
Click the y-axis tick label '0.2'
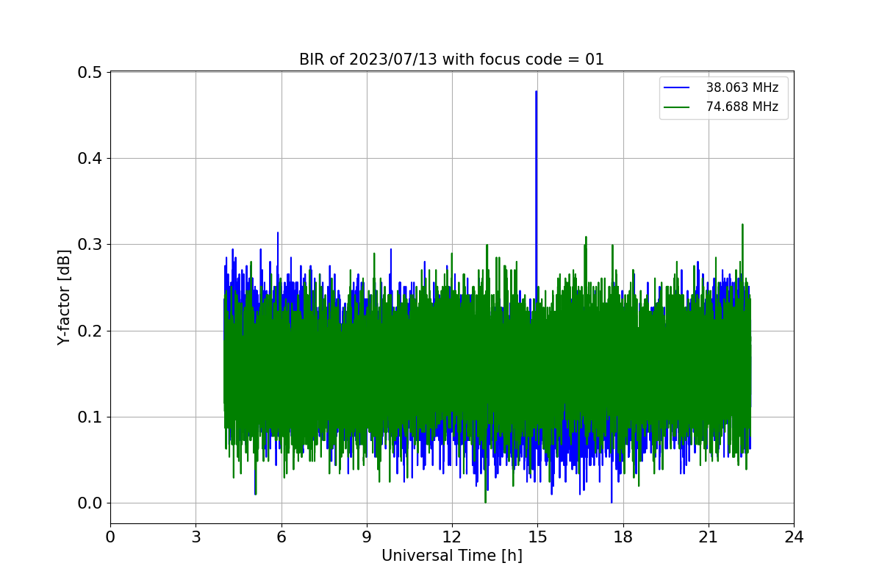[90, 331]
